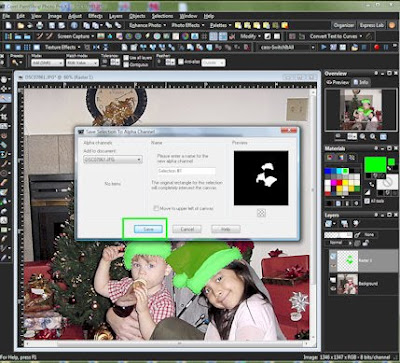Image resolution: width=400 pixels, height=363 pixels.
Task: Switch to the Preview tab in Overview
Action: click(x=337, y=82)
